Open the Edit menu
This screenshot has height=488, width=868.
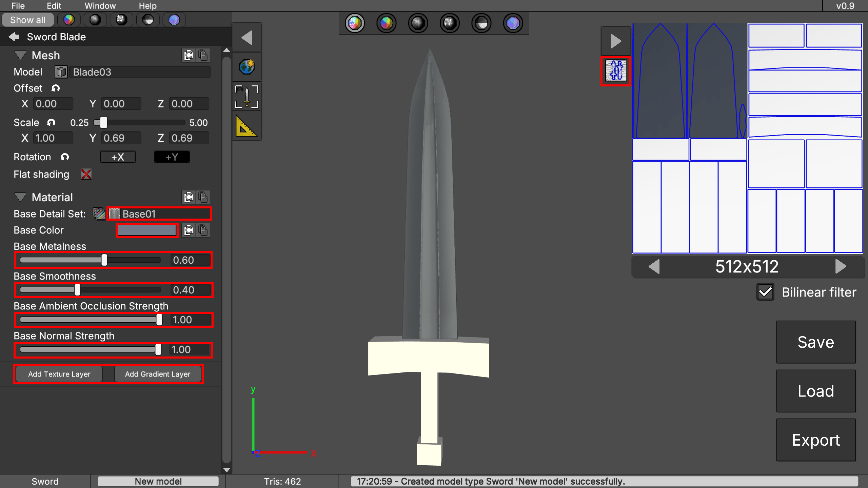click(54, 6)
